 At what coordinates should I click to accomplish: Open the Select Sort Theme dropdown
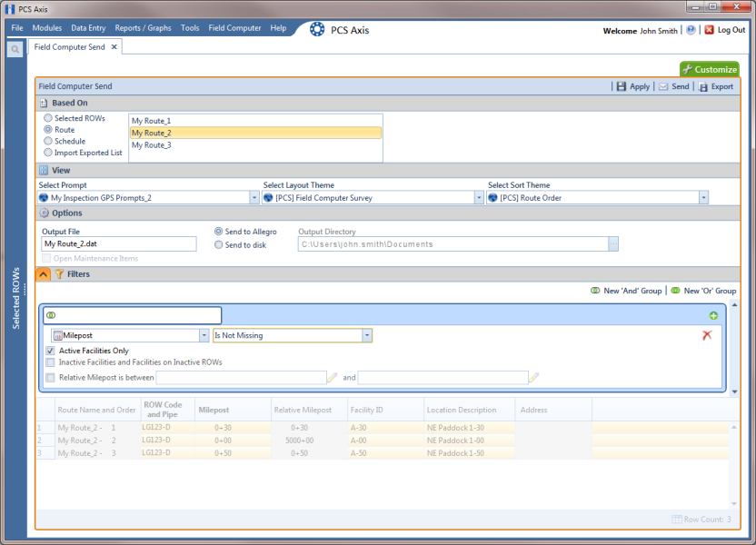[x=703, y=198]
